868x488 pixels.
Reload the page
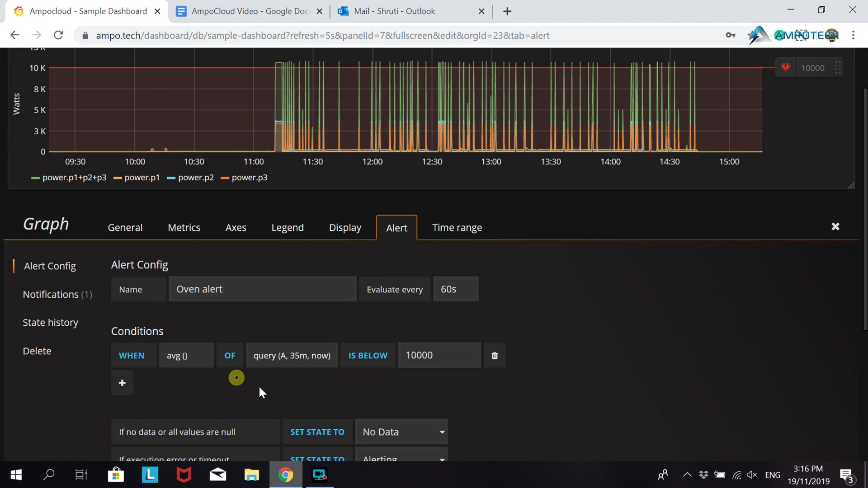tap(58, 35)
